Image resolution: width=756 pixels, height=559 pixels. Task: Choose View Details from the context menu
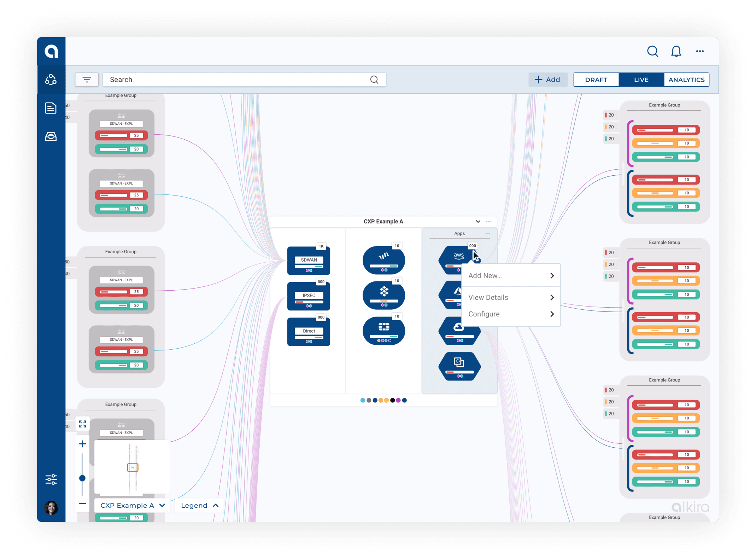click(488, 297)
